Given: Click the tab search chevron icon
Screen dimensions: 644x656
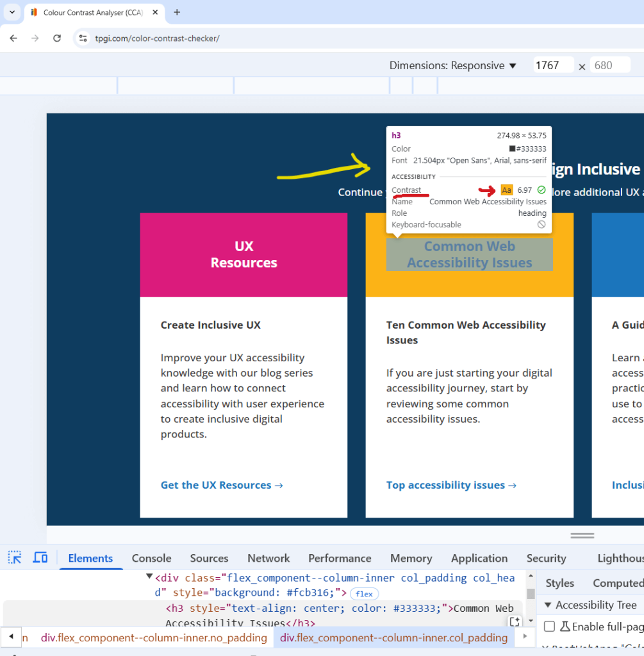Looking at the screenshot, I should point(12,12).
